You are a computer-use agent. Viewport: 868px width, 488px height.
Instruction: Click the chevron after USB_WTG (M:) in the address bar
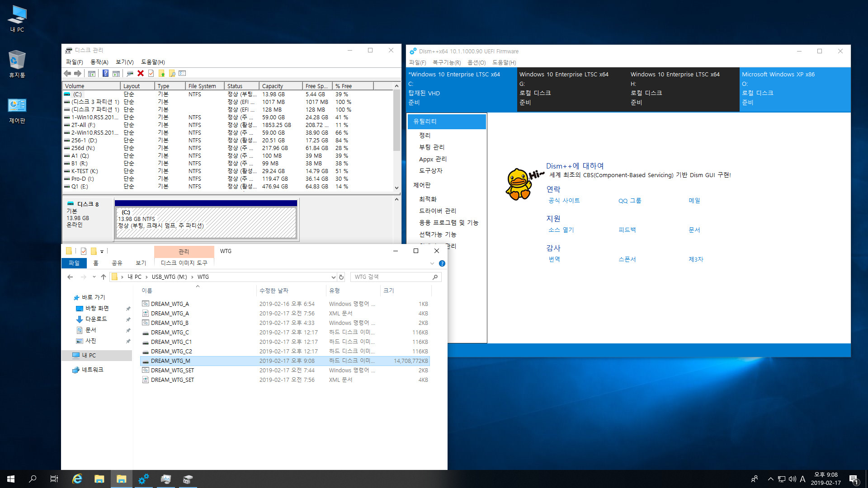click(193, 277)
